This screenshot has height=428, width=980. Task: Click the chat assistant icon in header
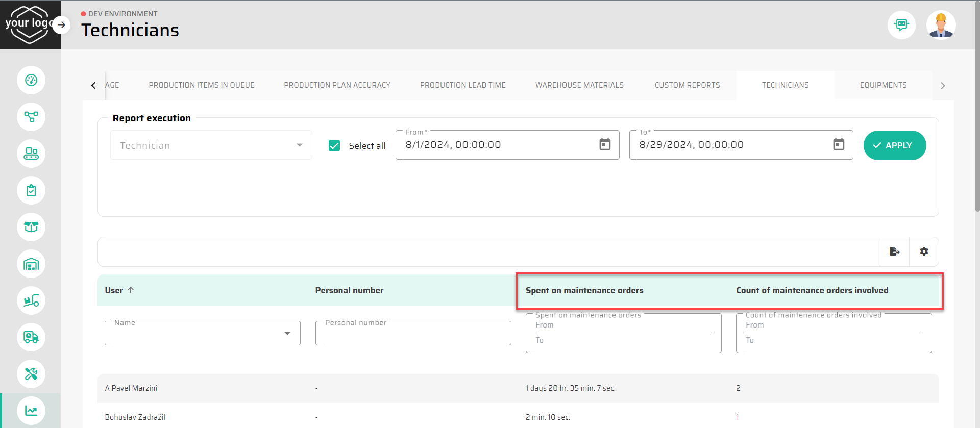tap(901, 24)
